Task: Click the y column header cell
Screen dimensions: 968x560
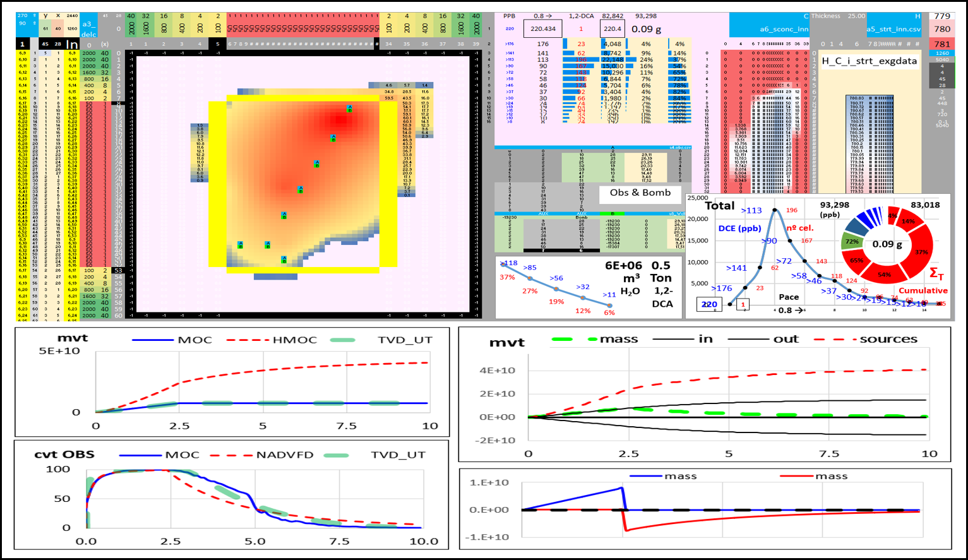Action: (45, 16)
